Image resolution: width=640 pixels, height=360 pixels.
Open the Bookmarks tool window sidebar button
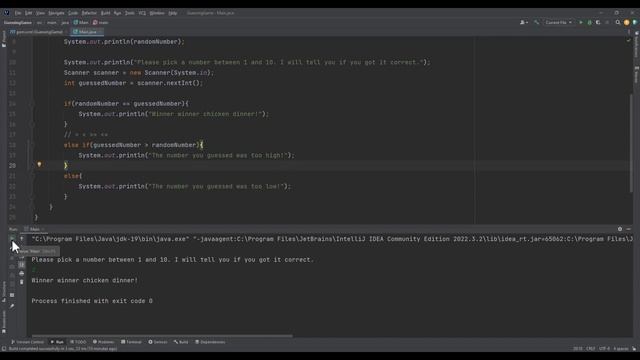pyautogui.click(x=4, y=322)
